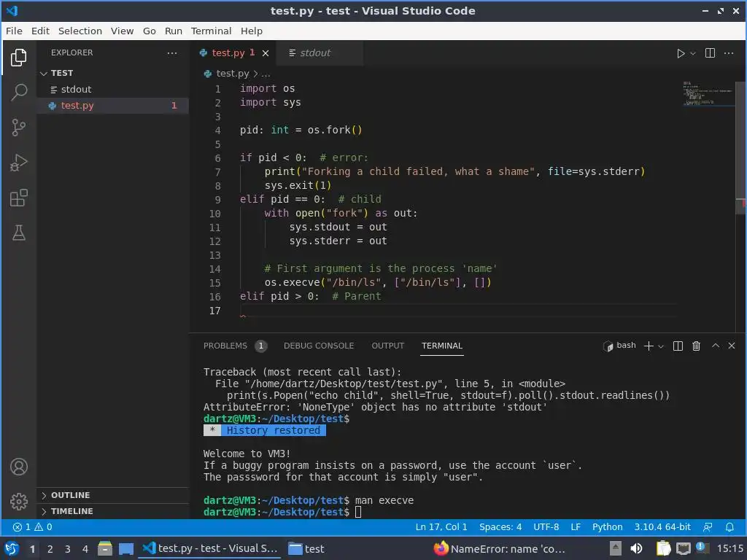The image size is (747, 560).
Task: Open the Extensions view
Action: click(18, 198)
